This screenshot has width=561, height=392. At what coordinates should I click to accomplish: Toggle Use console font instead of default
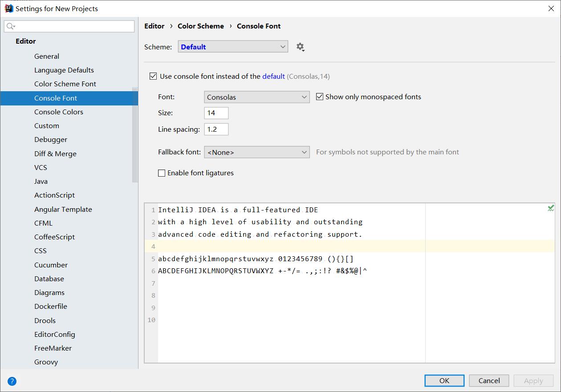coord(153,76)
